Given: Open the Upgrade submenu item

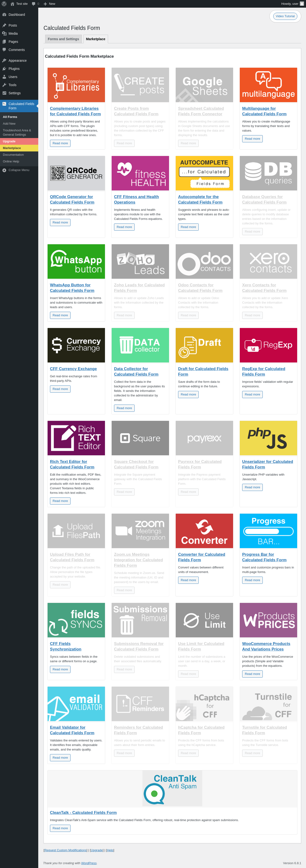Looking at the screenshot, I should 19,141.
